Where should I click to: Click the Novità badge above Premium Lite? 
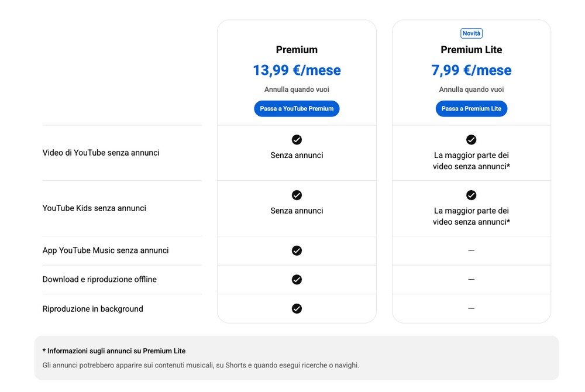pyautogui.click(x=471, y=33)
